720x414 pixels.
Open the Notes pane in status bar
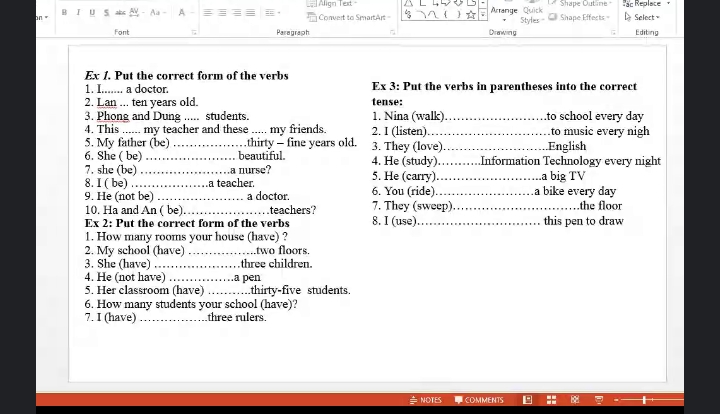pos(426,400)
